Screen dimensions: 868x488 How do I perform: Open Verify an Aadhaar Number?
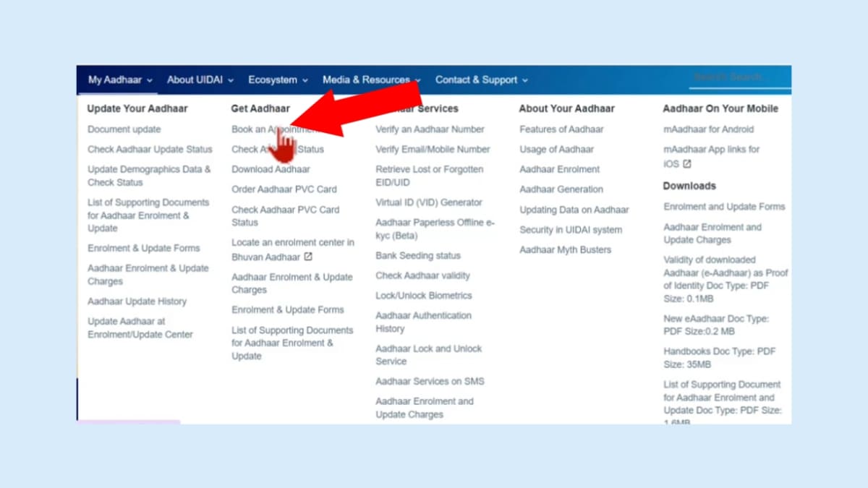(x=430, y=129)
